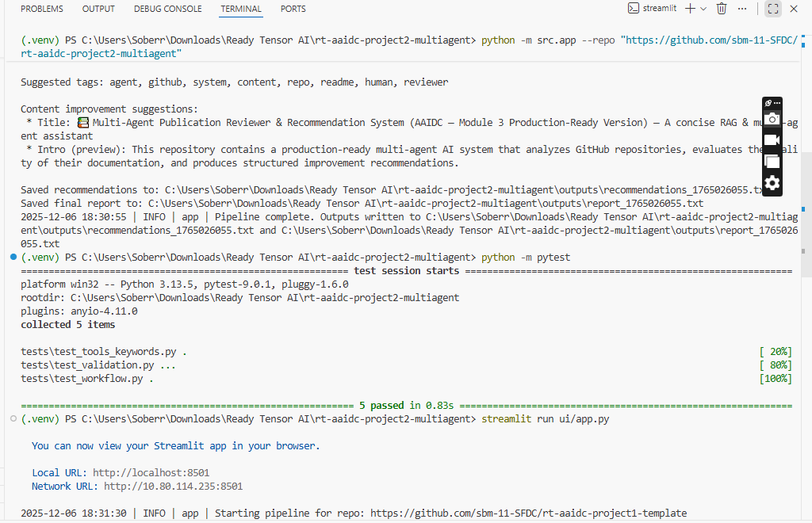Open the Network URL 10.80.114.235:8501 link
812x523 pixels.
click(x=173, y=487)
